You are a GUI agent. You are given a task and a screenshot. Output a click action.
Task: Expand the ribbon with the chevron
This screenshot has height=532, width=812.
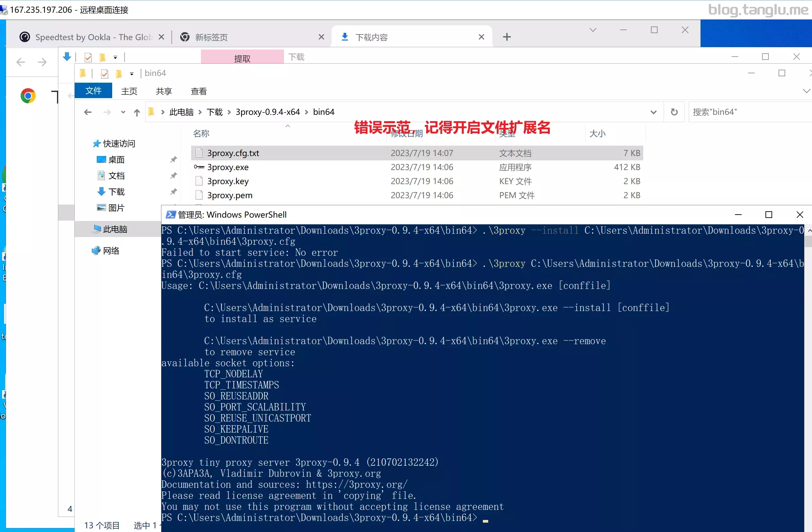click(806, 91)
